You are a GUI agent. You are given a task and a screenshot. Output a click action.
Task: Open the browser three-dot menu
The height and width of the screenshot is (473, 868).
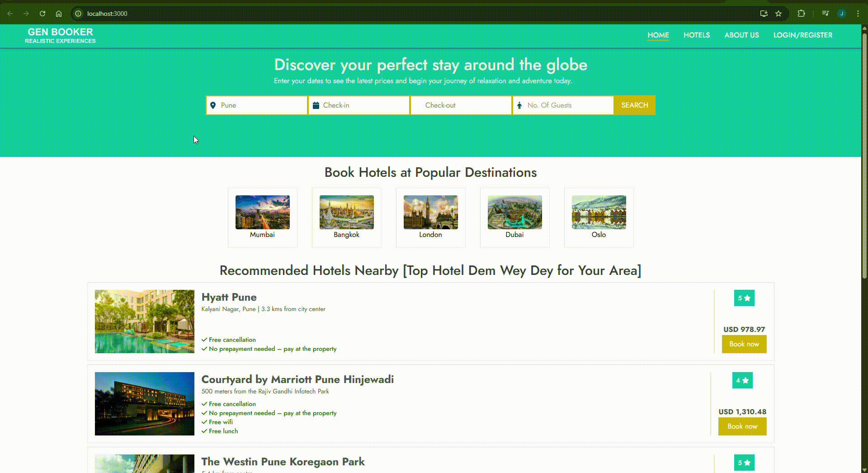tap(858, 14)
